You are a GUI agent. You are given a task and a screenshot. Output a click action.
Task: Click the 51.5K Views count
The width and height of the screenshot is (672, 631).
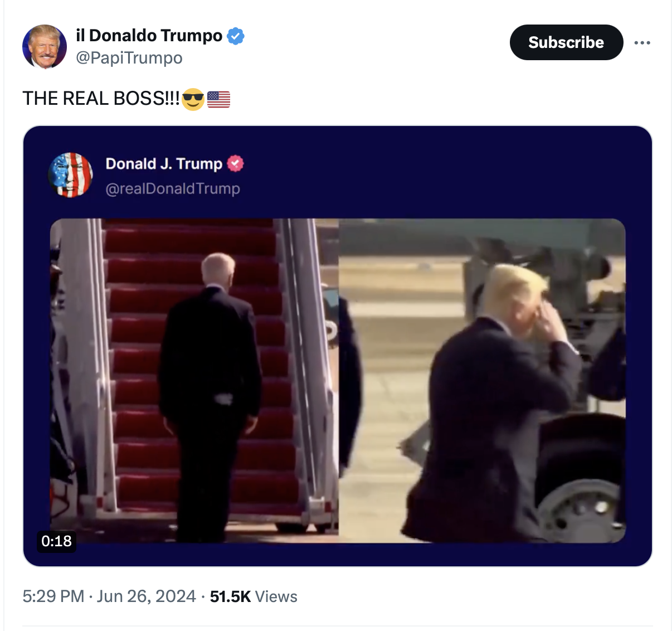(254, 596)
